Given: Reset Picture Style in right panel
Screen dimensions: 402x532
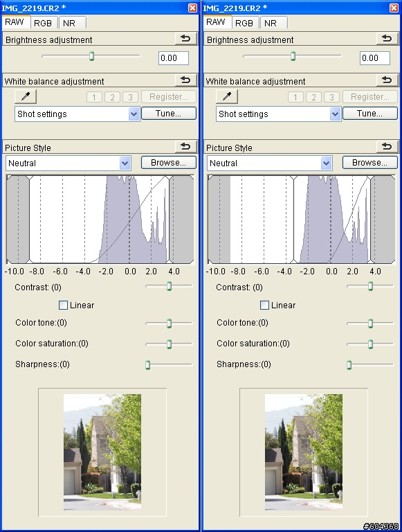Looking at the screenshot, I should pyautogui.click(x=387, y=147).
